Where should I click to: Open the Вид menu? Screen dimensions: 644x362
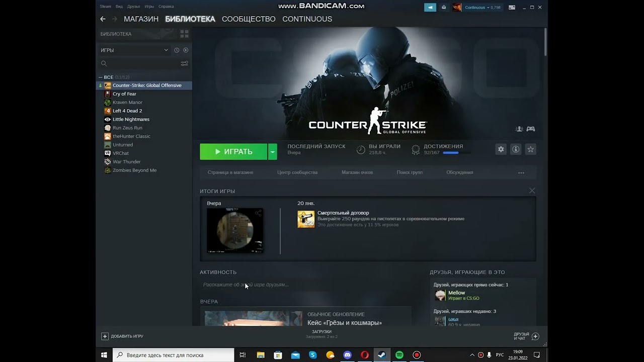pos(119,7)
